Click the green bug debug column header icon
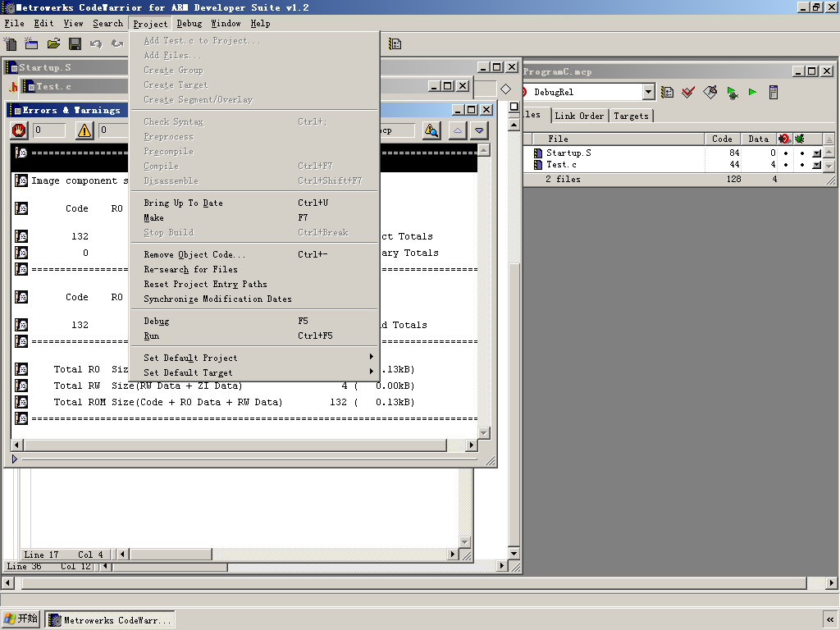Screen dimensions: 840x630 coord(799,139)
